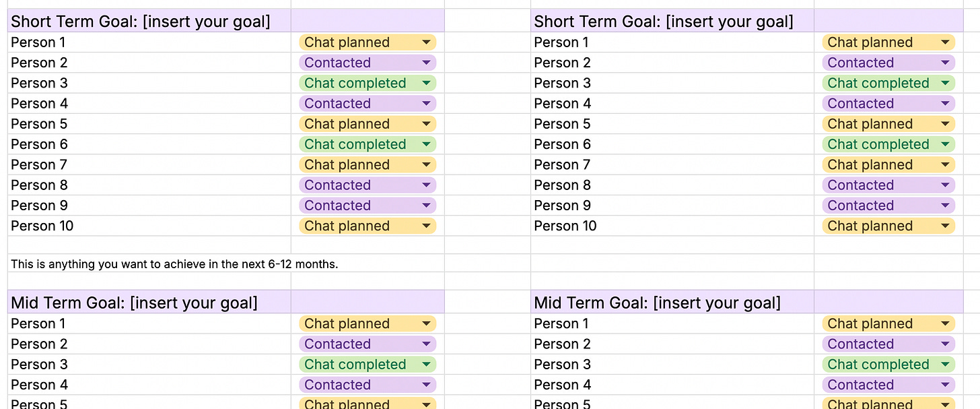Select the right Mid Term Goal header cell
Screen dimensions: 980x409
(x=657, y=303)
